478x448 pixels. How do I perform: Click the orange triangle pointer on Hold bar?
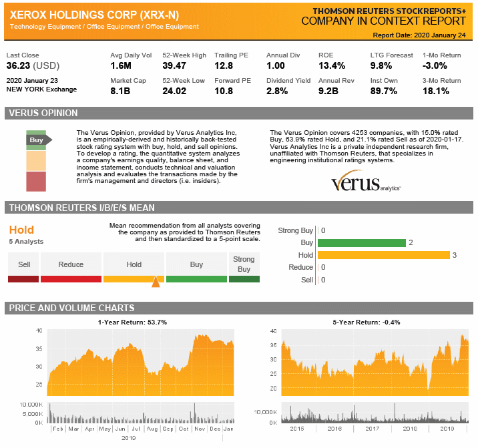click(156, 281)
